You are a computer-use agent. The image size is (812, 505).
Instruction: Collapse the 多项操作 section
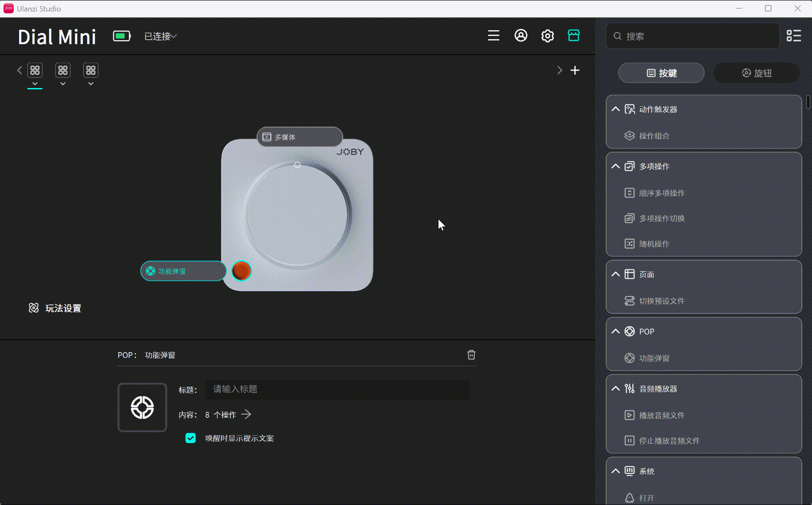click(x=615, y=166)
